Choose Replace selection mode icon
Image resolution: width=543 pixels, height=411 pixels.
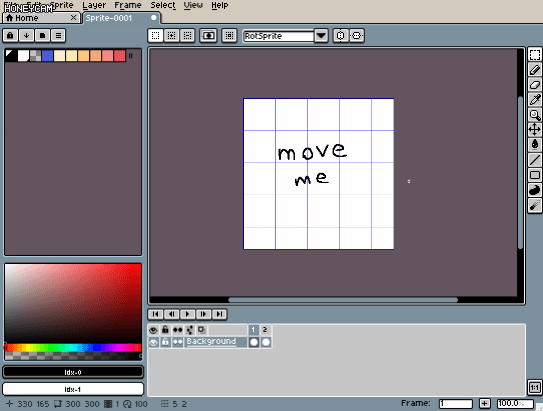[155, 35]
